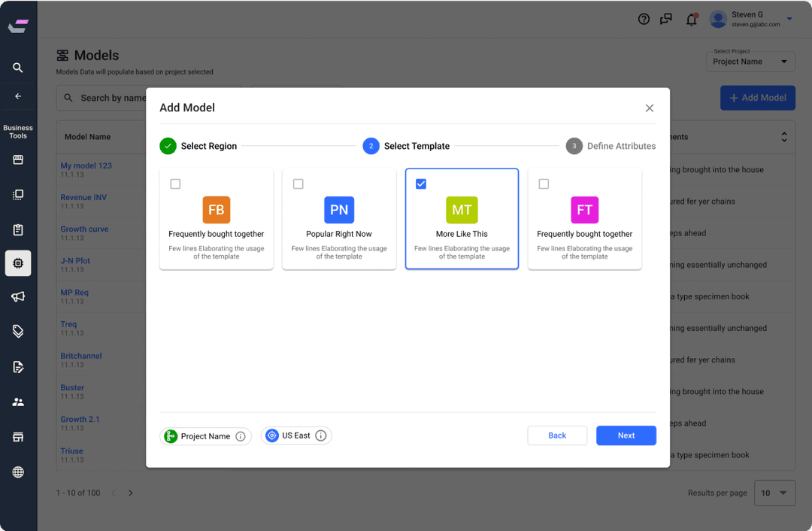Open the help question mark icon
The height and width of the screenshot is (531, 812).
pyautogui.click(x=644, y=19)
